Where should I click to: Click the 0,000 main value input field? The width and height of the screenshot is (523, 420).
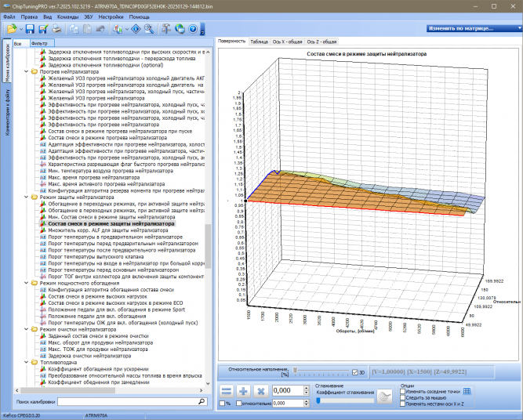288,390
